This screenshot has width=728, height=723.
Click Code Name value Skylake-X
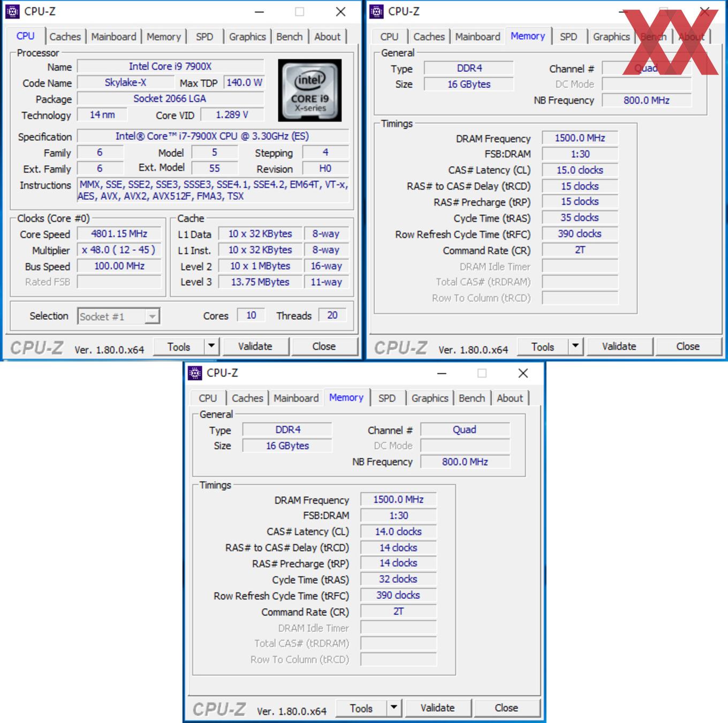click(x=125, y=82)
